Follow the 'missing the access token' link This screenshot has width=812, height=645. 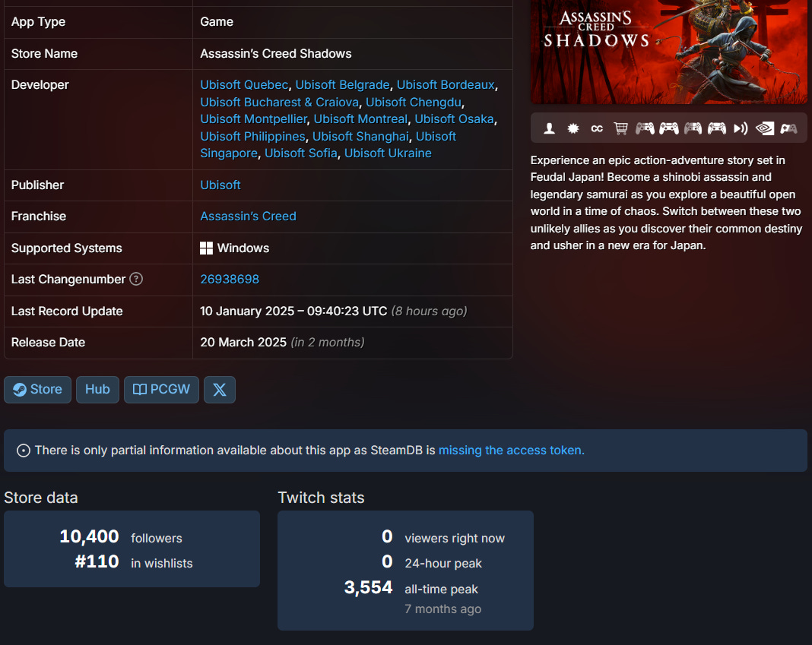[x=511, y=451]
